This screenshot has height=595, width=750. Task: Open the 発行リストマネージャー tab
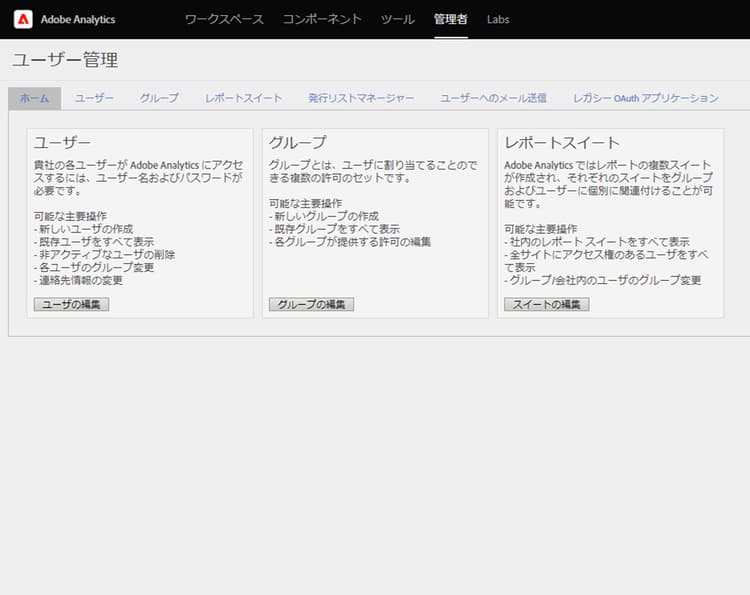361,99
